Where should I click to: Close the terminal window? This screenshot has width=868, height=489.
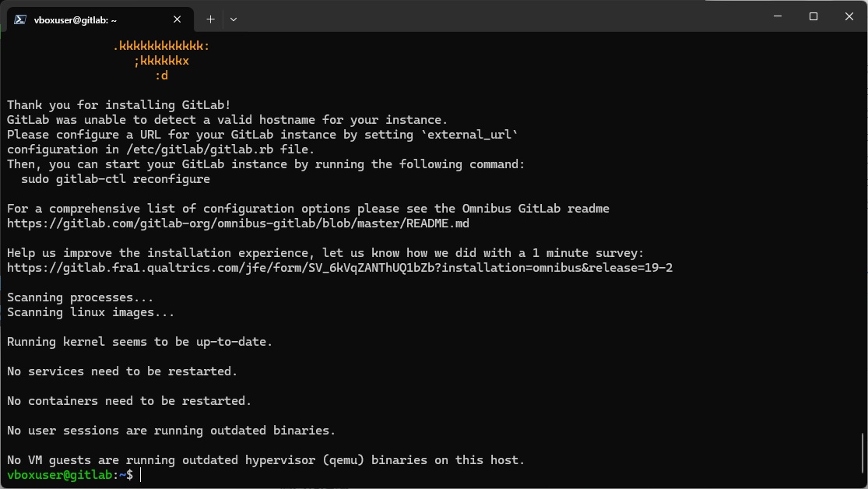coord(849,16)
